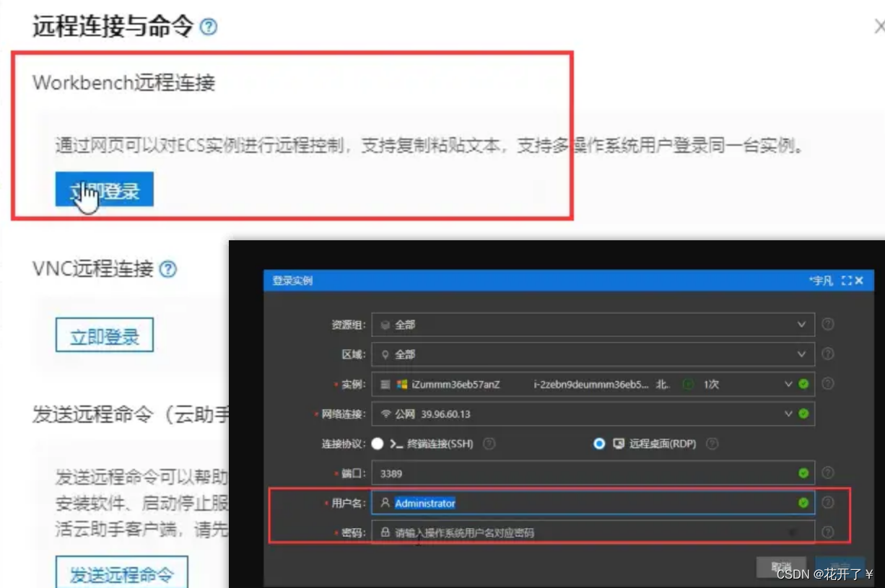Click the help icon beside 远程桌面(RDP)

tap(712, 444)
